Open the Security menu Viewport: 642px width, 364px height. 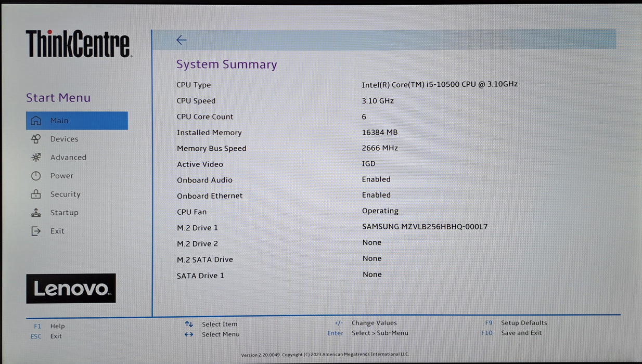65,194
